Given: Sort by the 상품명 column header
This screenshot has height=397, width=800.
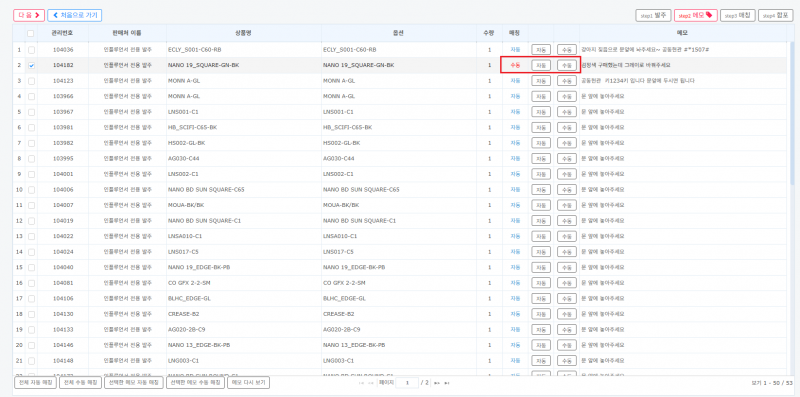Looking at the screenshot, I should (x=244, y=33).
